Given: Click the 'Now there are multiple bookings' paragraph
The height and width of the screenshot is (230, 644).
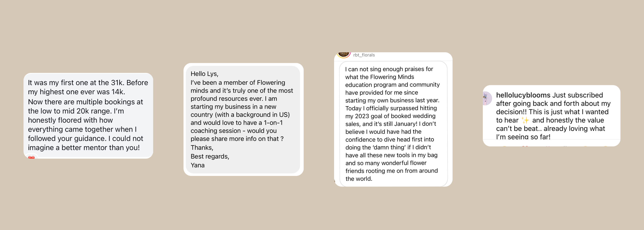Looking at the screenshot, I should click(86, 125).
